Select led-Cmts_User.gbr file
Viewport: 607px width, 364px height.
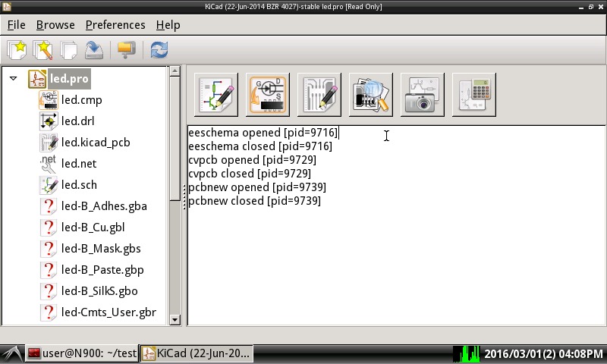point(109,312)
